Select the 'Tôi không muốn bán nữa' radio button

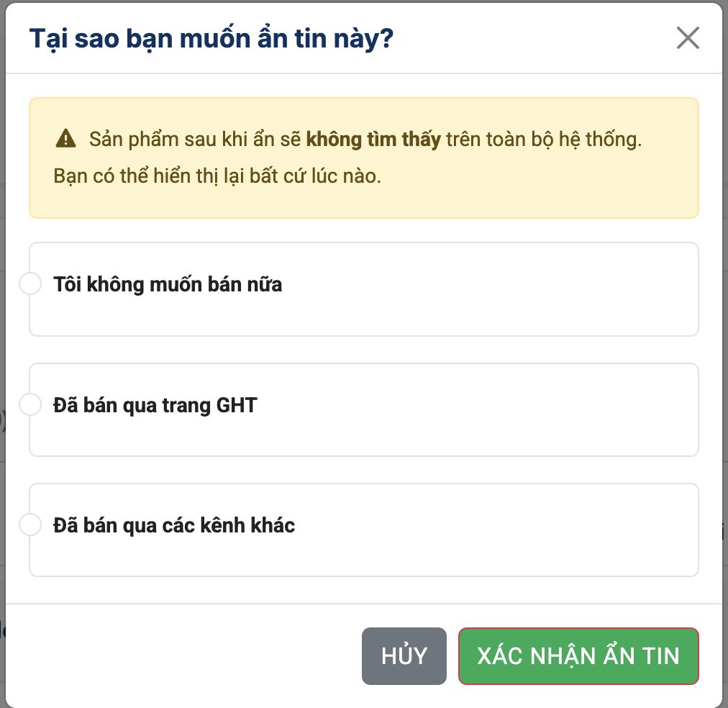pos(30,284)
